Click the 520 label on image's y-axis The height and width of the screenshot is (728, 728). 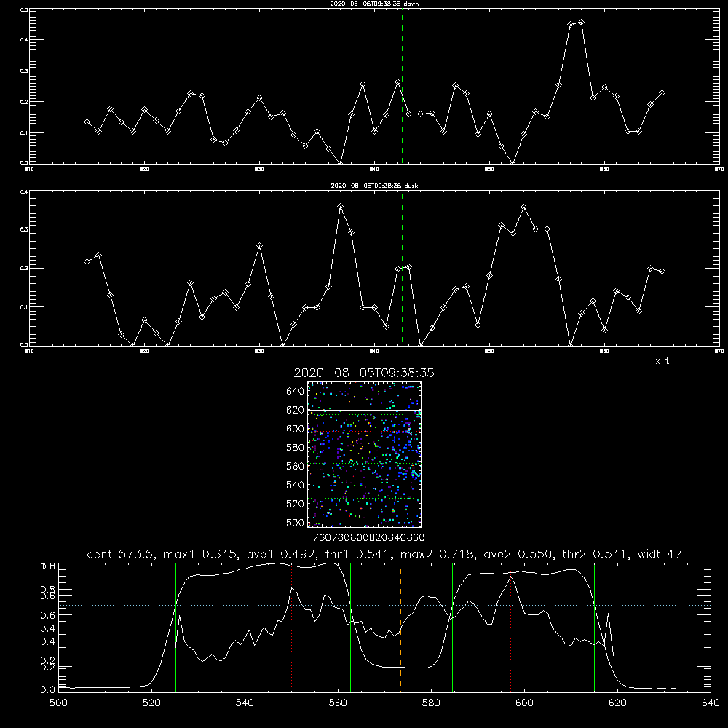296,504
